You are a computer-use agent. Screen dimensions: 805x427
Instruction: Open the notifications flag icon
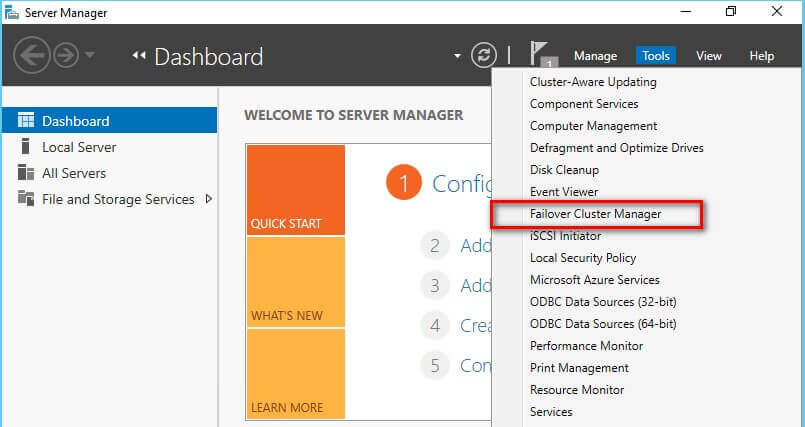tap(541, 55)
